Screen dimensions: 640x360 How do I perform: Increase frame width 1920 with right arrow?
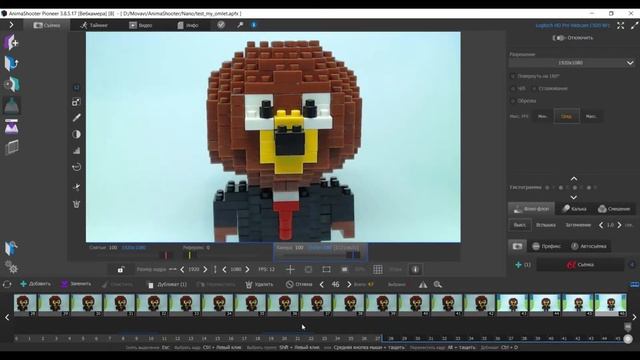(205, 269)
